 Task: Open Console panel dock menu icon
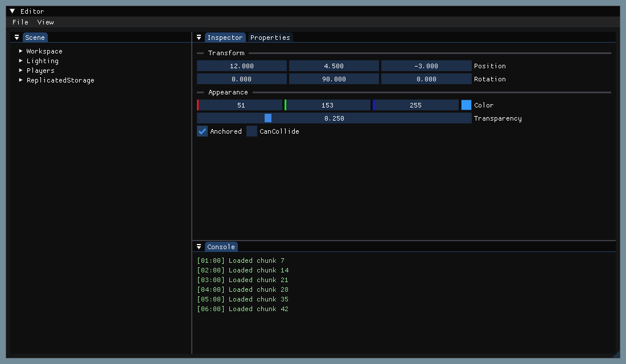coord(199,247)
